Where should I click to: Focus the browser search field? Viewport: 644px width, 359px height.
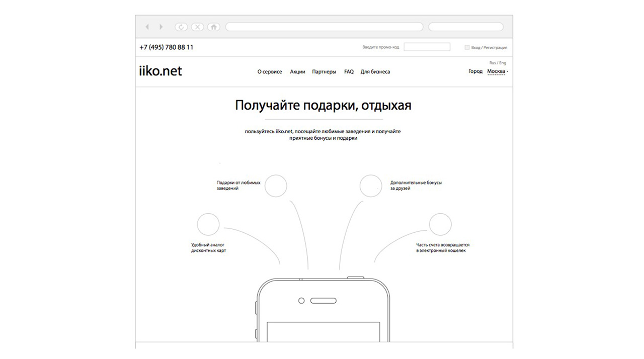(466, 27)
